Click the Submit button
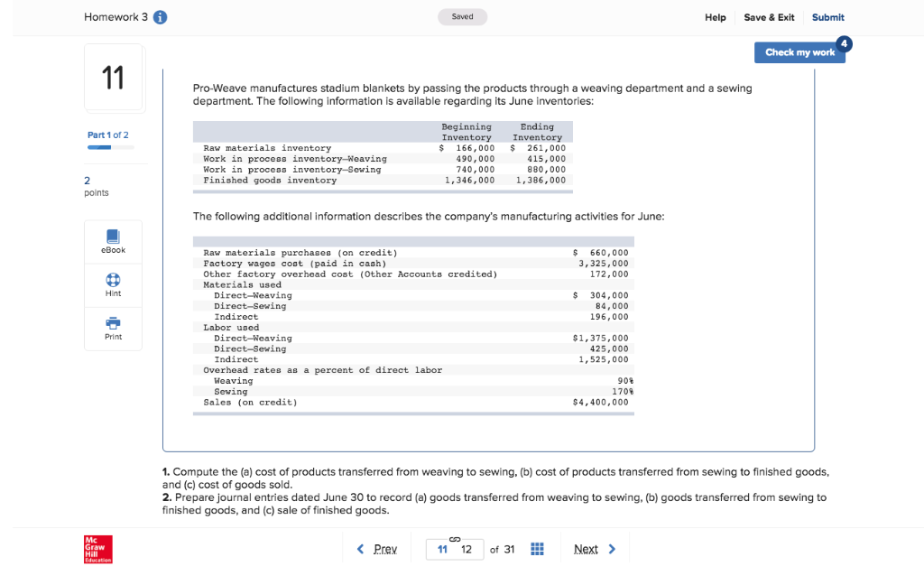Viewport: 924px width, 585px height. point(827,17)
